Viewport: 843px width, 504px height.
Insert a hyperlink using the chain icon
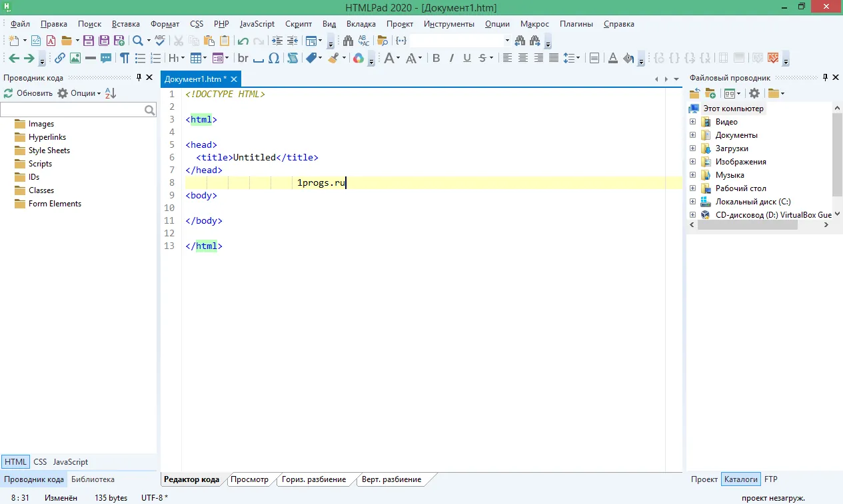[59, 58]
